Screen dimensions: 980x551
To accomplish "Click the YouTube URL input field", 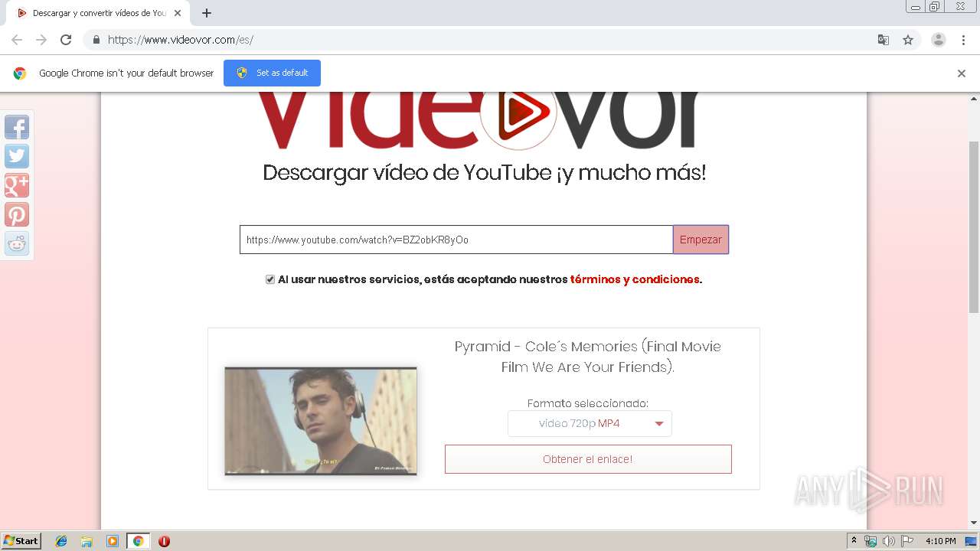I will pos(456,240).
